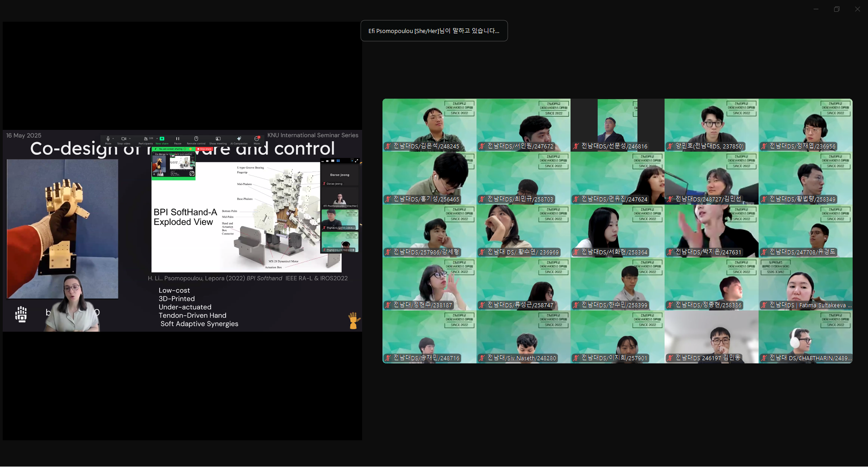Mute the microphone in shared toolbar
The image size is (868, 467).
pos(108,140)
